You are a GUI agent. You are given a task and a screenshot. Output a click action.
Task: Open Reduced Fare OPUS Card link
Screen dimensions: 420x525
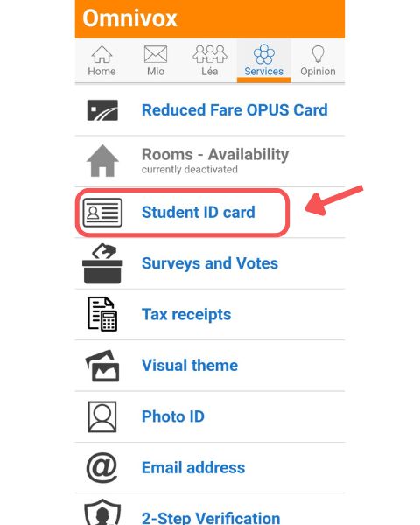pos(234,110)
